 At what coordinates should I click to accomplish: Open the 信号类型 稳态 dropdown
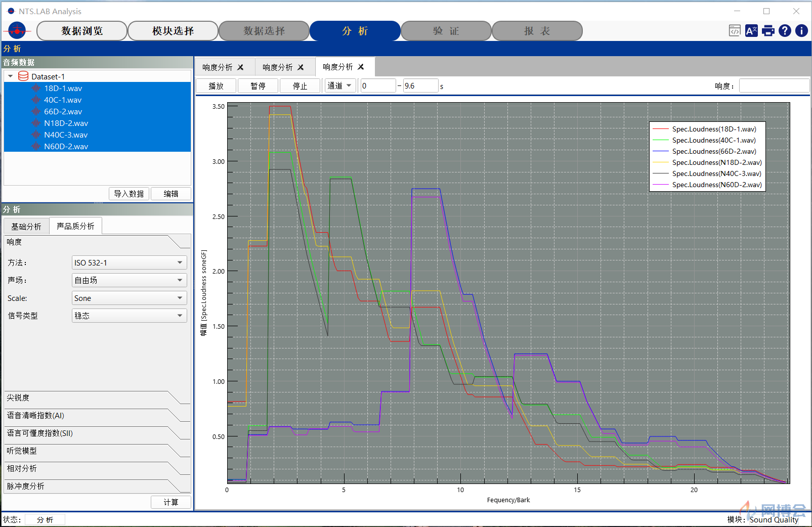[x=130, y=316]
